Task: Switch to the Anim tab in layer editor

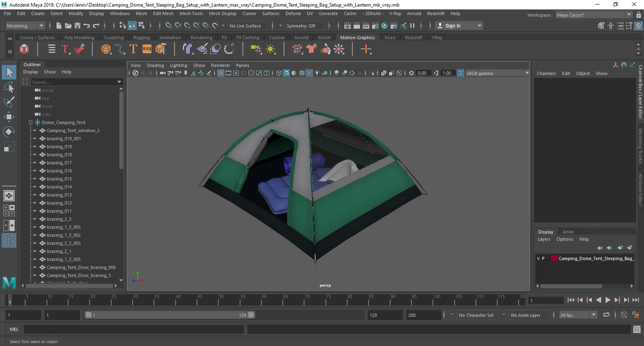Action: pyautogui.click(x=568, y=232)
